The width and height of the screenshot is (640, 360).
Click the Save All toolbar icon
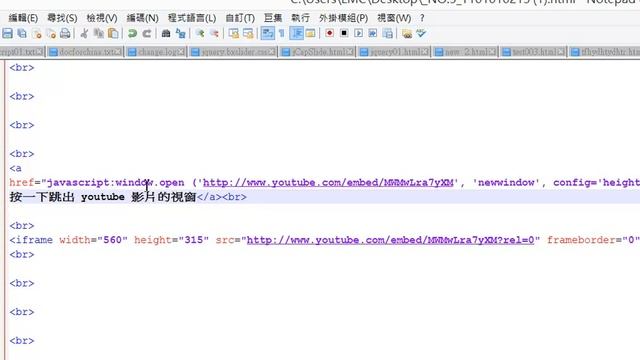(22, 33)
